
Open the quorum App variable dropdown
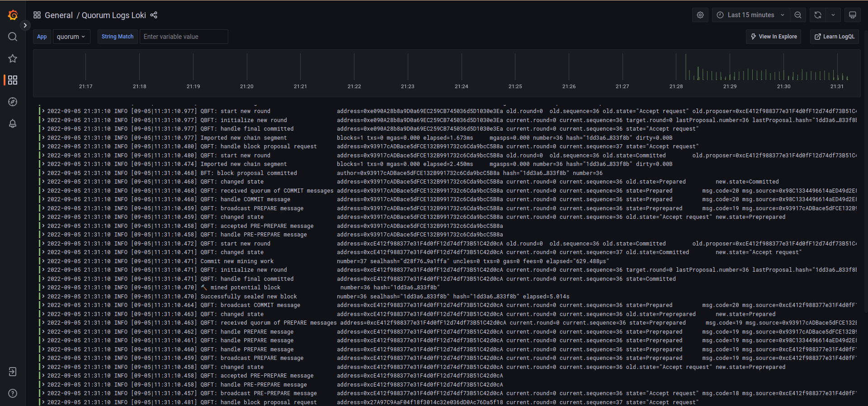point(71,37)
